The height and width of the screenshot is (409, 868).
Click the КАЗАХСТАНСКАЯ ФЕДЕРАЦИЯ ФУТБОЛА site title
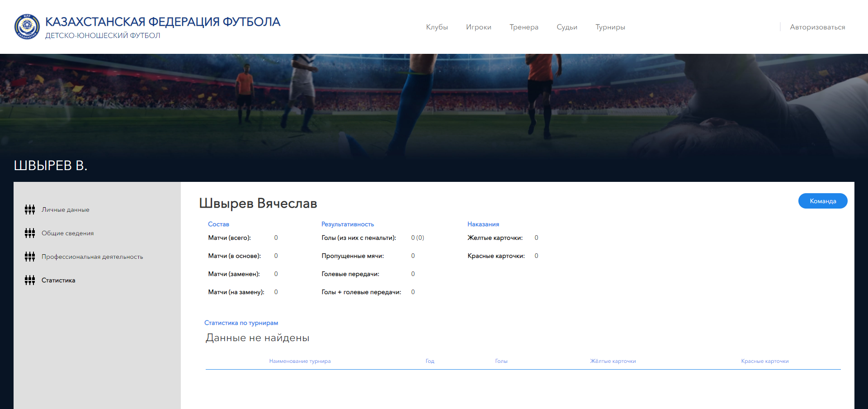pyautogui.click(x=163, y=22)
